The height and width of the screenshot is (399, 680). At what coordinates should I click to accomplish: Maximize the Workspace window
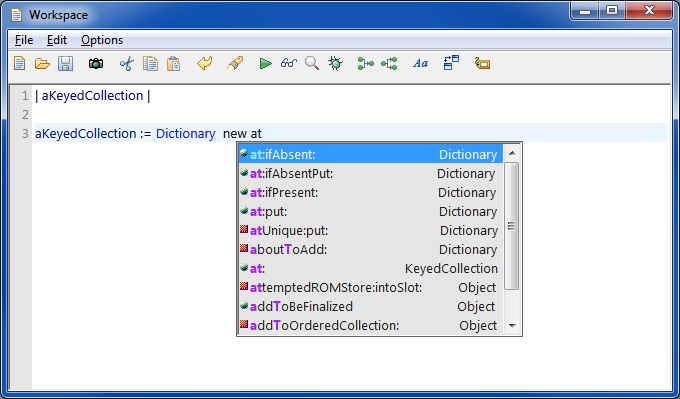click(612, 11)
